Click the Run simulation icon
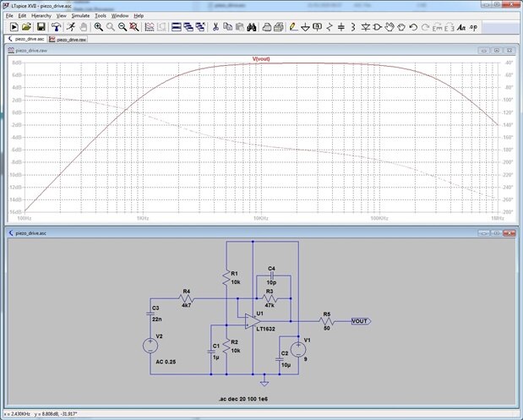Screen dimensions: 523x420 pos(73,27)
